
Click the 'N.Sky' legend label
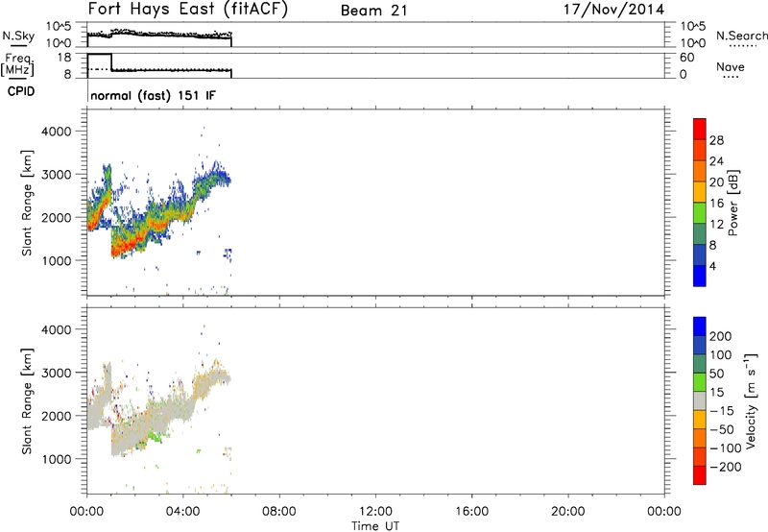[x=18, y=36]
